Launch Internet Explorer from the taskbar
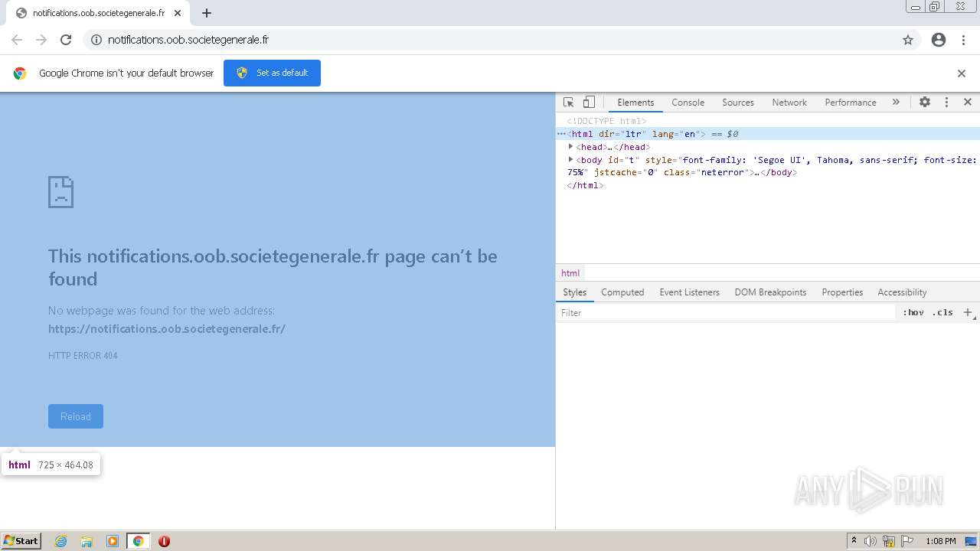 [61, 541]
